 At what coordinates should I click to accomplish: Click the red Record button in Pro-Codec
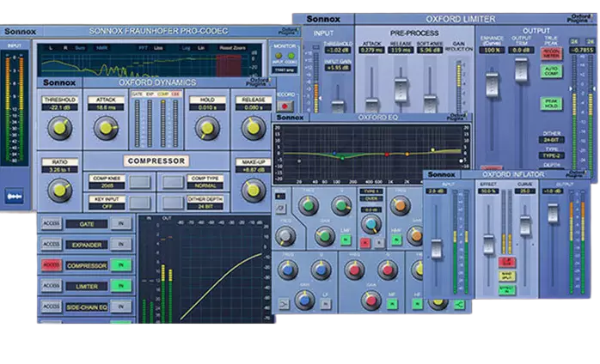click(285, 106)
